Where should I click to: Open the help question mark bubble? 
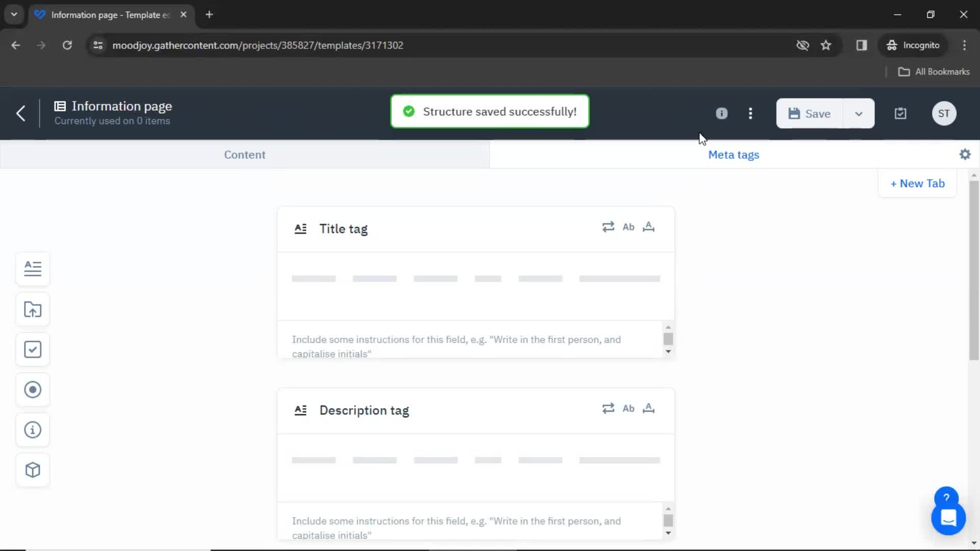(946, 497)
